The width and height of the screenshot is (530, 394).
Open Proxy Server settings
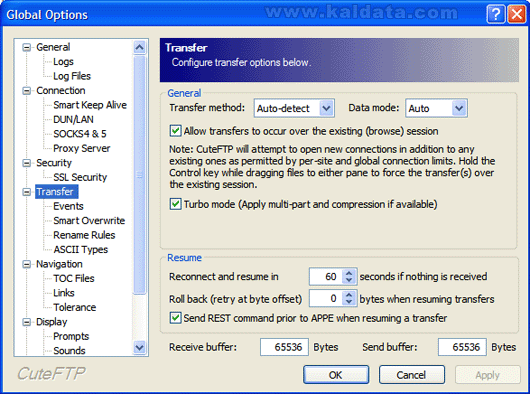click(82, 148)
